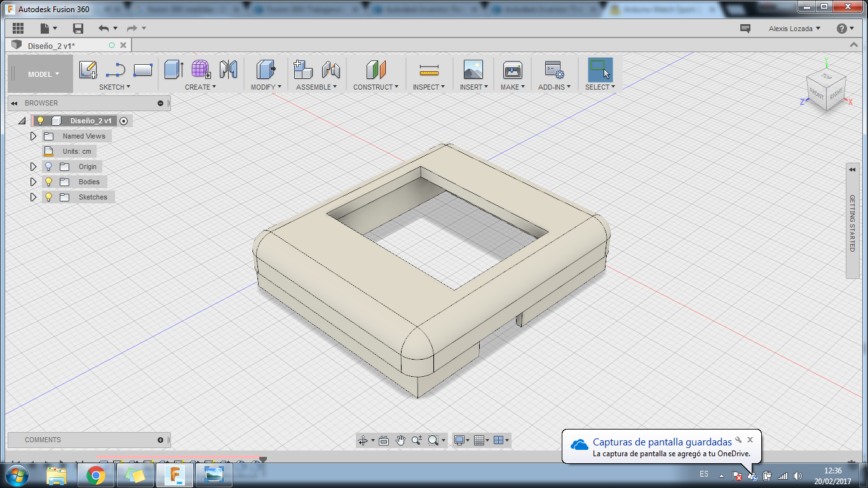The height and width of the screenshot is (488, 868).
Task: Open the SELECT menu label
Action: pyautogui.click(x=600, y=87)
